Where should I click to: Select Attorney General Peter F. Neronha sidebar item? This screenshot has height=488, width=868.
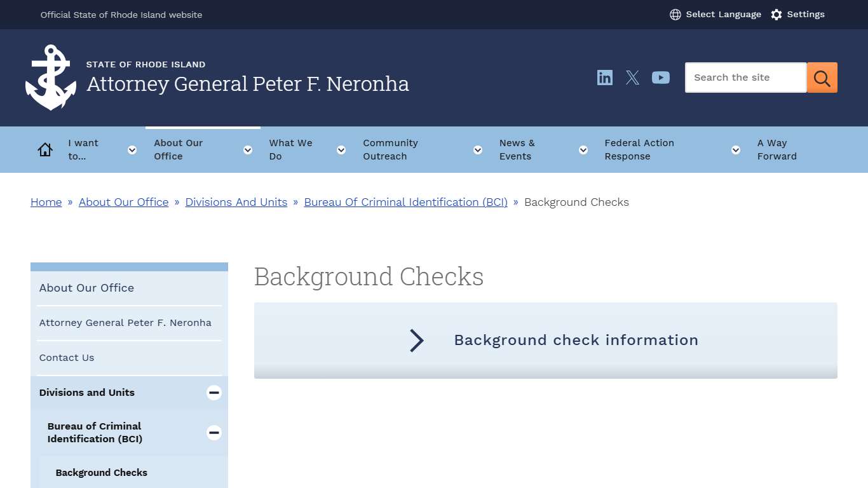[125, 322]
